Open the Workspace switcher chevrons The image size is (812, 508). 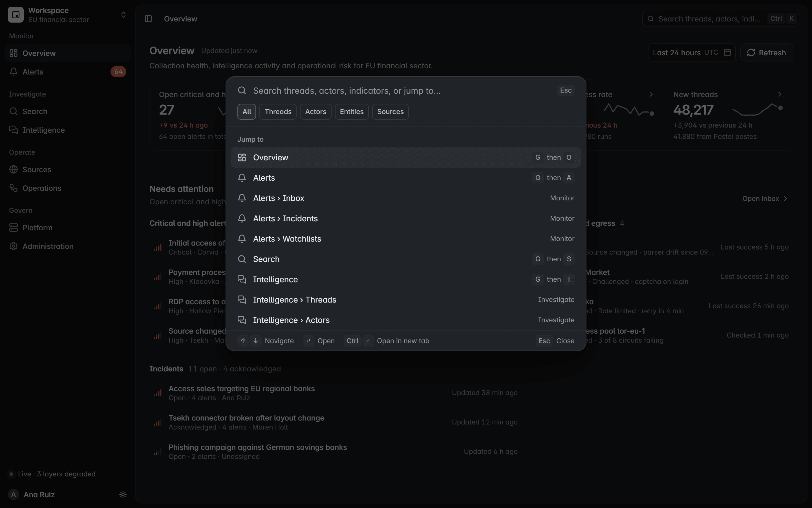pos(123,15)
